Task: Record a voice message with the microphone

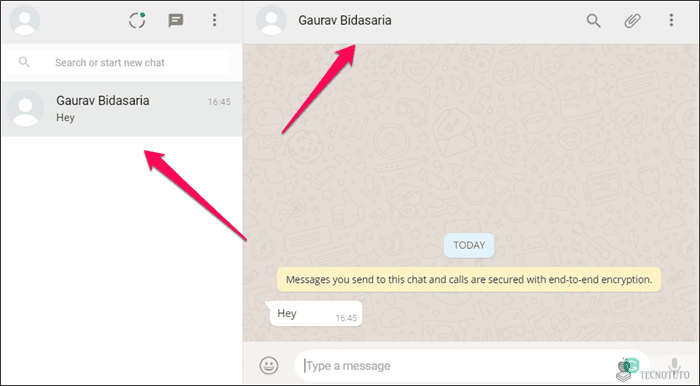Action: click(675, 365)
